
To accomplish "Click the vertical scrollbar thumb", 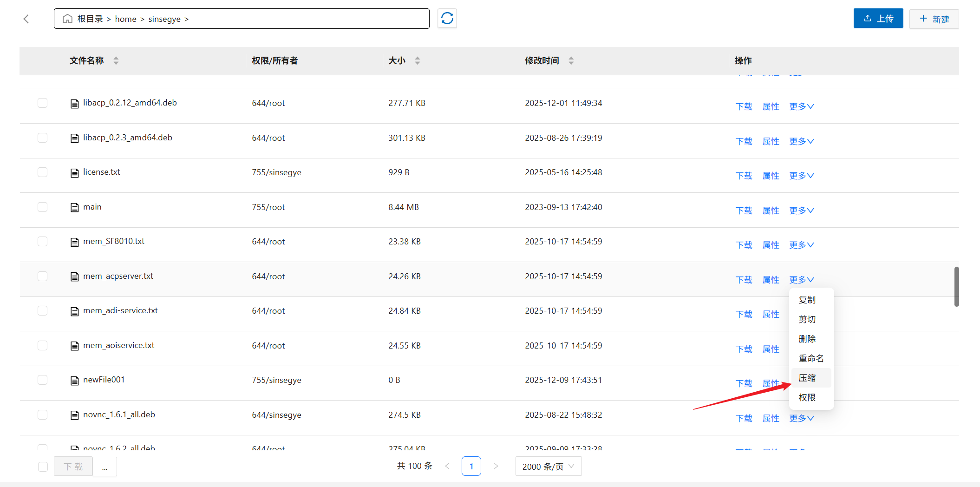I will (x=956, y=286).
